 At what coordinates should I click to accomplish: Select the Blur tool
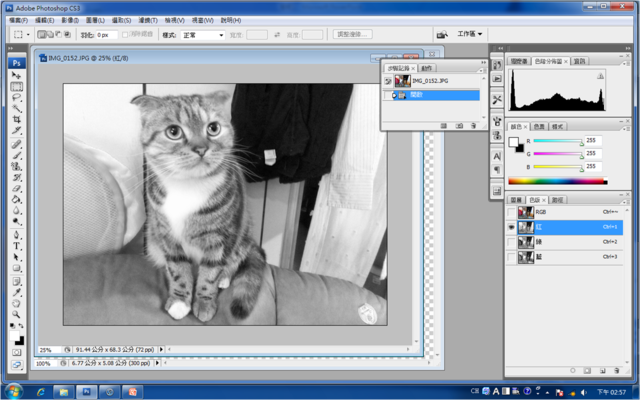16,211
